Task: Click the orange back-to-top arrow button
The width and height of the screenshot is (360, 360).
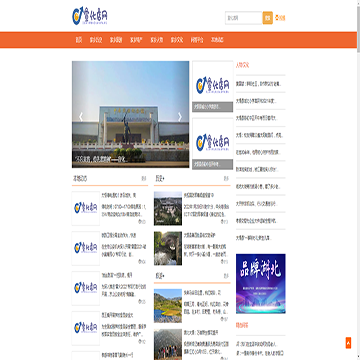Action: [348, 343]
